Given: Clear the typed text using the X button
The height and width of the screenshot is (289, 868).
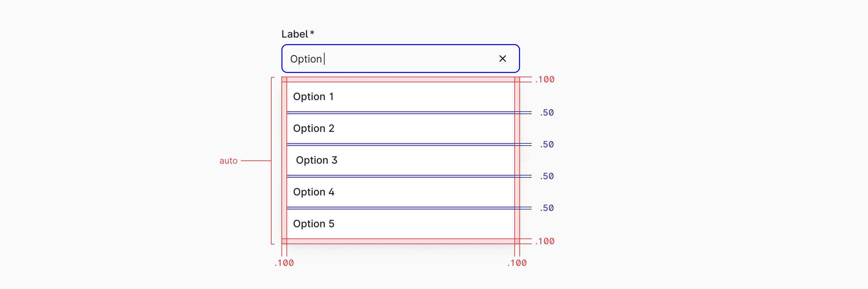Looking at the screenshot, I should pyautogui.click(x=503, y=59).
